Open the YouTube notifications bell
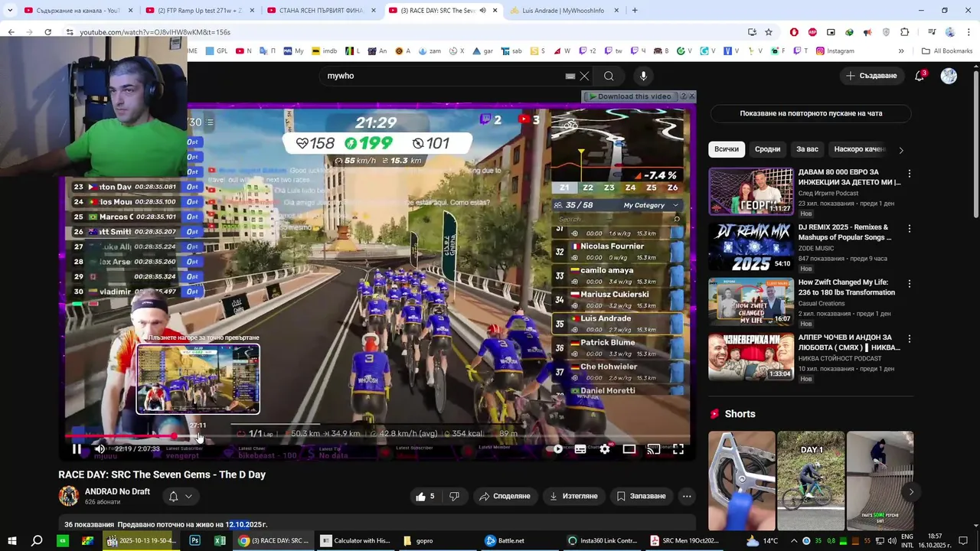The image size is (980, 551). click(x=920, y=76)
